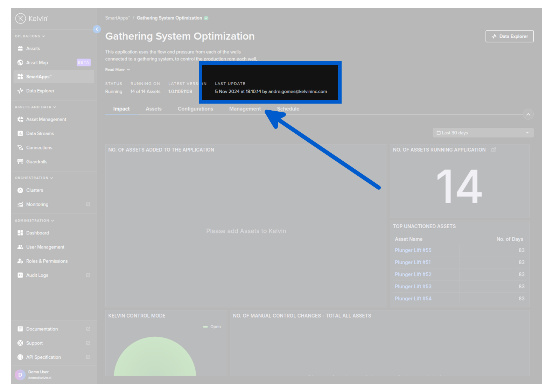Switch to the Configurations tab
The height and width of the screenshot is (392, 553).
(x=195, y=109)
